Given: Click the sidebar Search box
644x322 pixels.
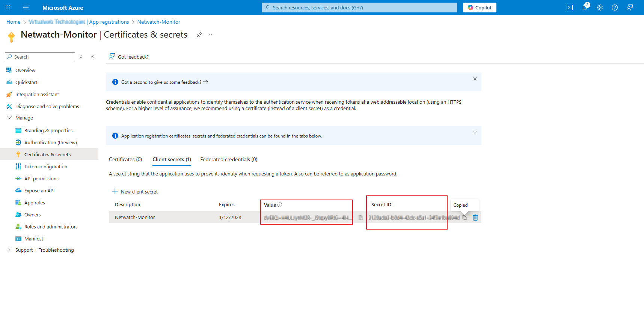Looking at the screenshot, I should (x=40, y=57).
